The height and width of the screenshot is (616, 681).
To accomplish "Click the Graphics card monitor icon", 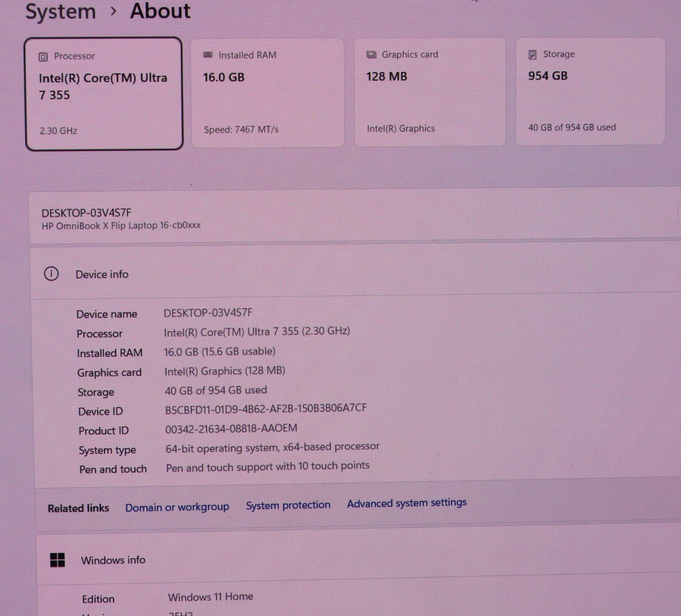I will (372, 54).
